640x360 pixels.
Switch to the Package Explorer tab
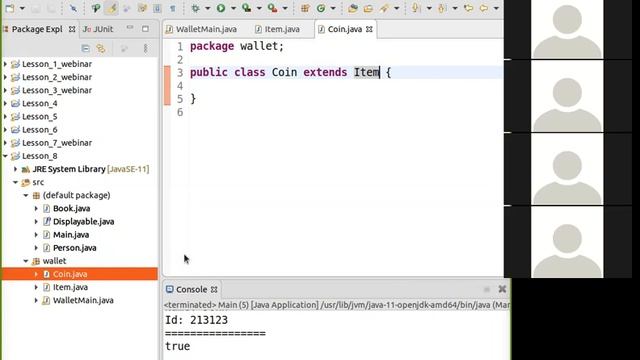37,29
